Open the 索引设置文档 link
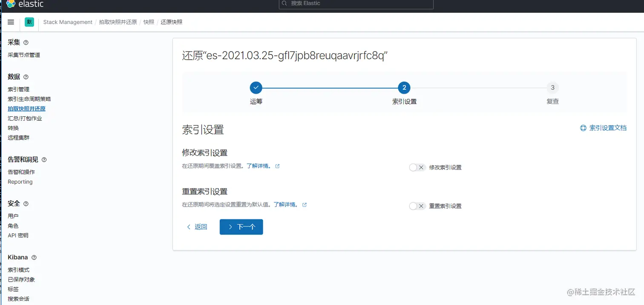Image resolution: width=644 pixels, height=305 pixels. pyautogui.click(x=608, y=128)
